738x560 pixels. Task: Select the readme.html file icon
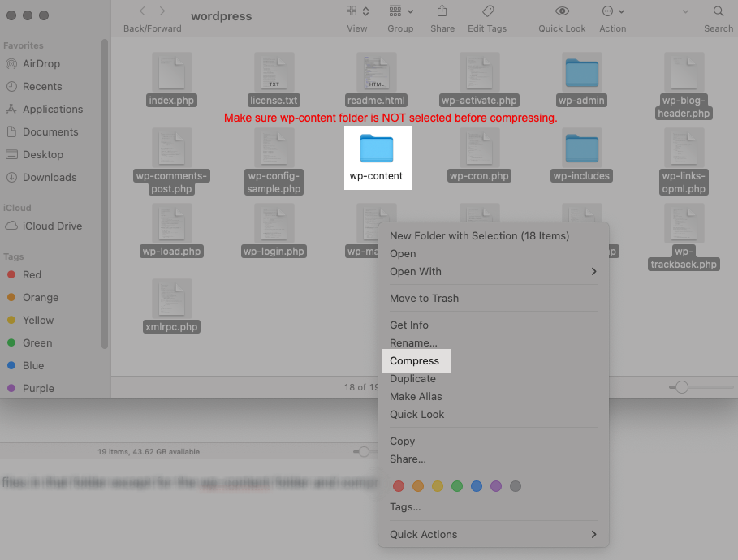[x=376, y=72]
